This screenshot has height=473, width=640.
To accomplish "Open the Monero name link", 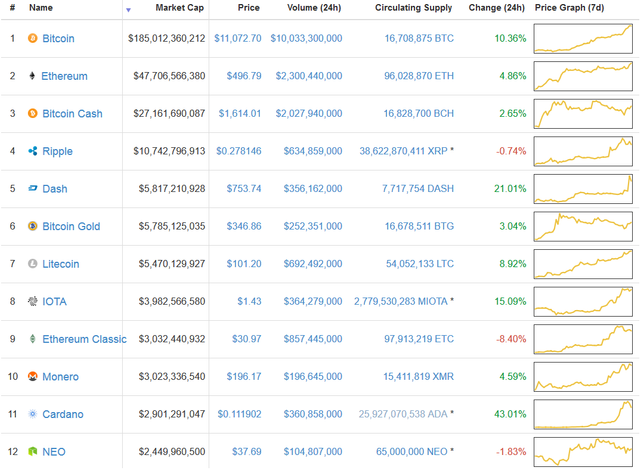I will point(60,376).
